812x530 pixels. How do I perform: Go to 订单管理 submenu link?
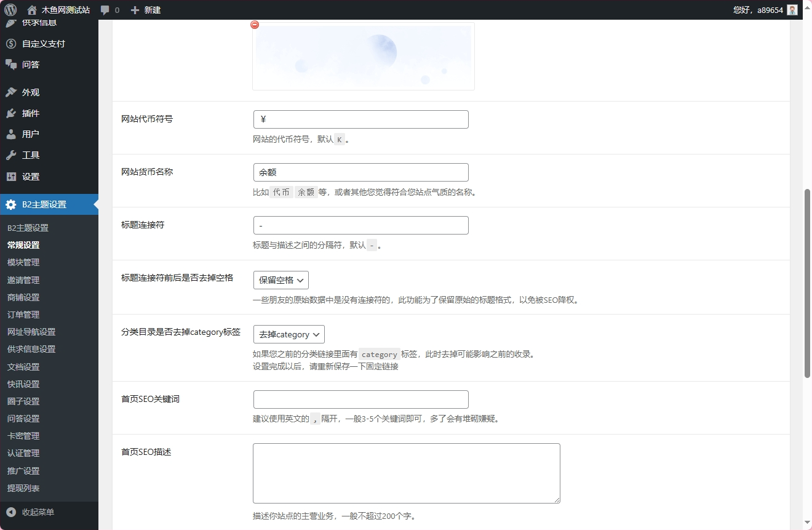(23, 315)
